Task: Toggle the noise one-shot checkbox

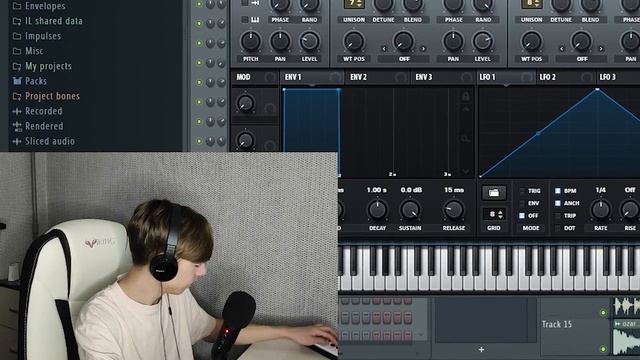Action: (x=244, y=3)
